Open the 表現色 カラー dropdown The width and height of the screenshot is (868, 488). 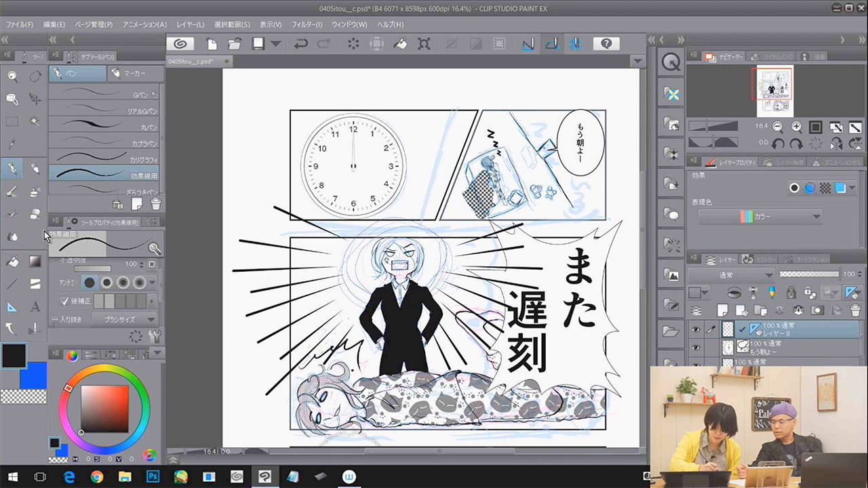760,217
